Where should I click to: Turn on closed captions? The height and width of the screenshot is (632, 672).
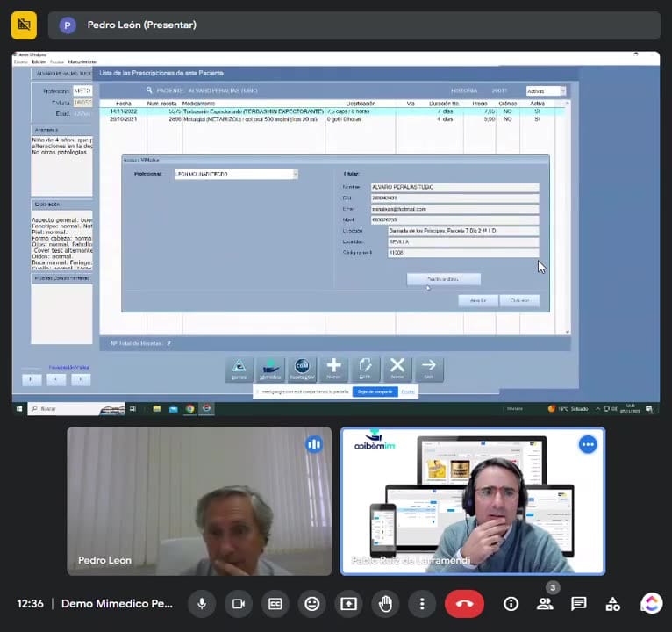point(275,604)
